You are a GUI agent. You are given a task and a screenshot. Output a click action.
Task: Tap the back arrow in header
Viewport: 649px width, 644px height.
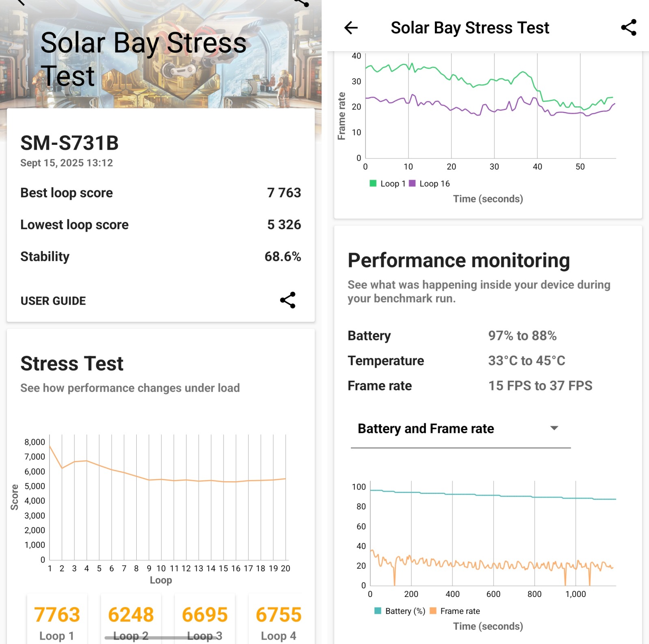351,28
